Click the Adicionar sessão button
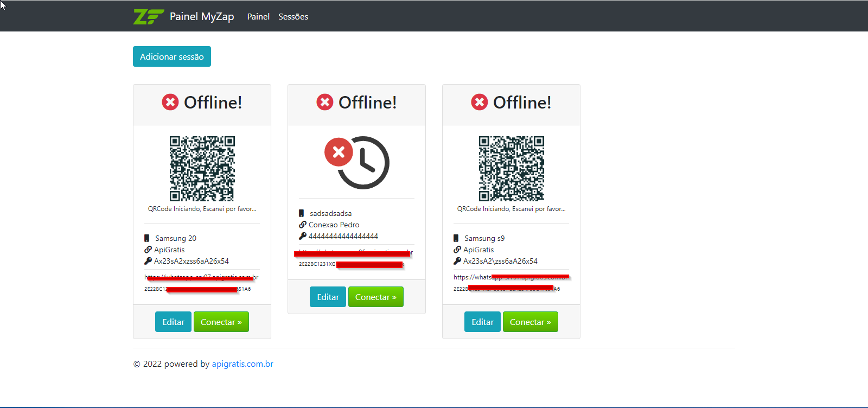The image size is (868, 408). tap(172, 56)
